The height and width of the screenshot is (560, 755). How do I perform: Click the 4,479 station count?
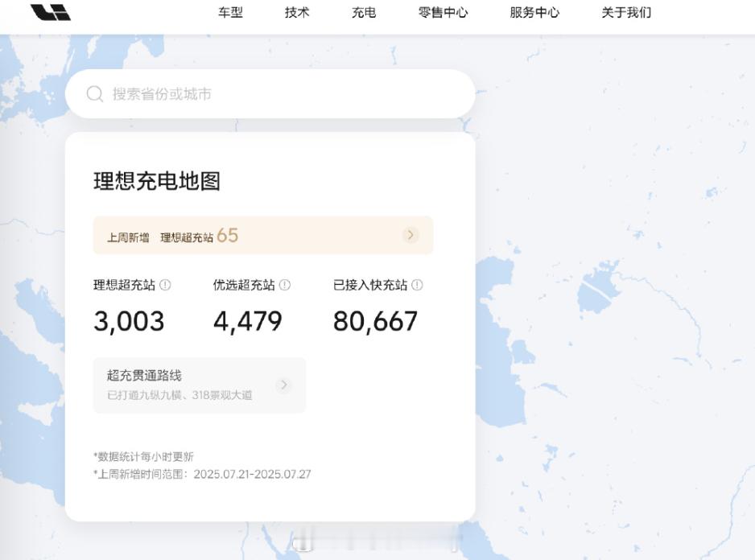pos(247,321)
